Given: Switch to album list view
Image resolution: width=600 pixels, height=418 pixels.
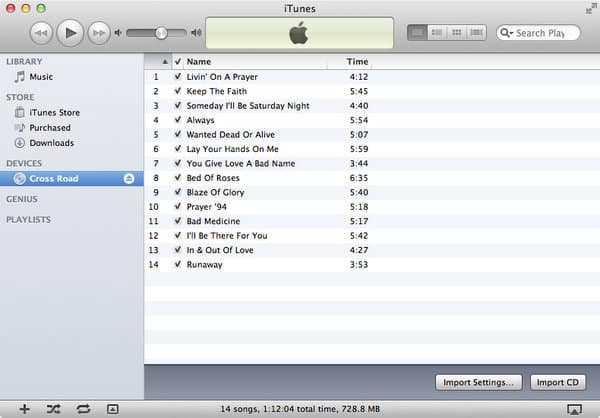Looking at the screenshot, I should tap(437, 33).
